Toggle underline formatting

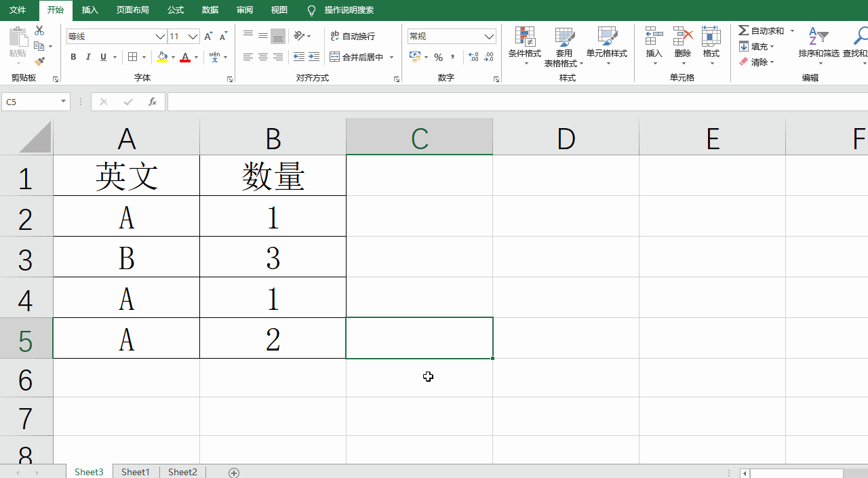[x=102, y=57]
